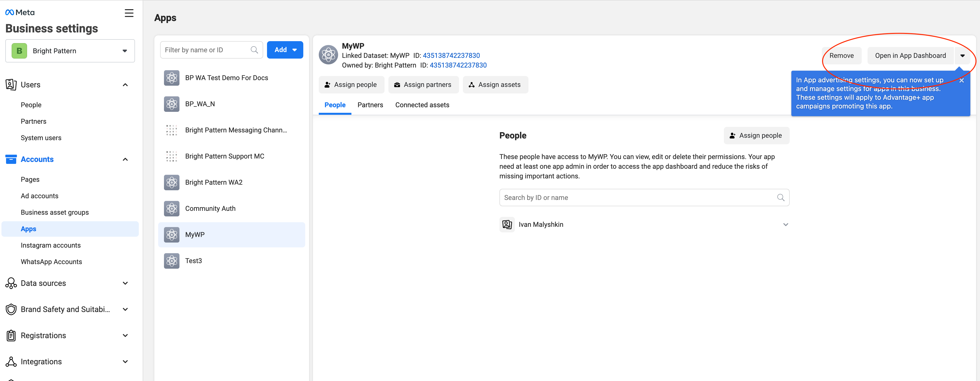The width and height of the screenshot is (980, 381).
Task: Select Apps in sidebar
Action: point(70,229)
